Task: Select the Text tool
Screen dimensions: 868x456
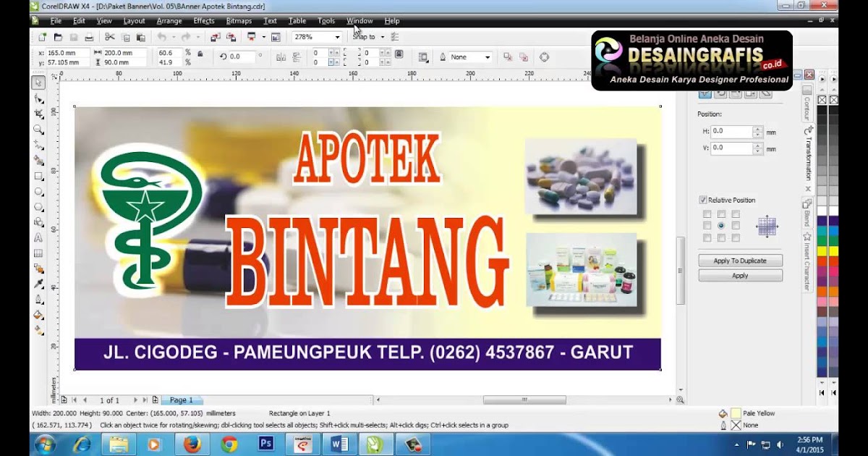Action: click(x=38, y=237)
